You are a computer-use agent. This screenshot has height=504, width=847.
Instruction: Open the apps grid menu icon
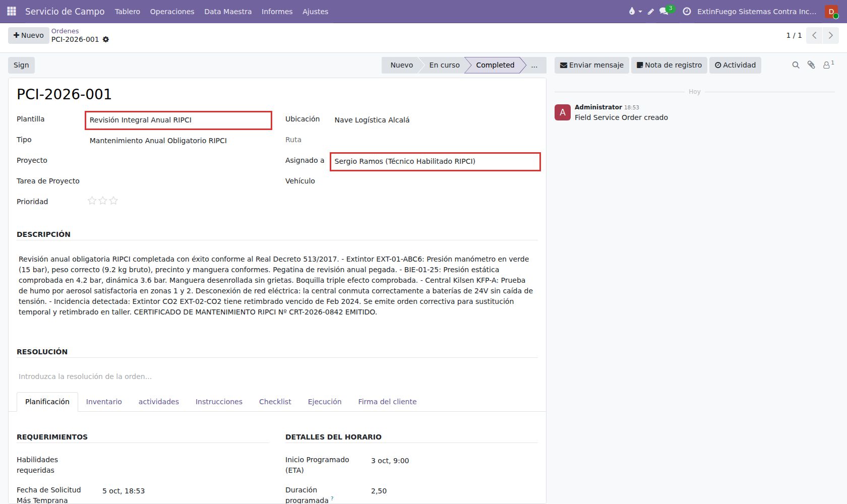[12, 11]
